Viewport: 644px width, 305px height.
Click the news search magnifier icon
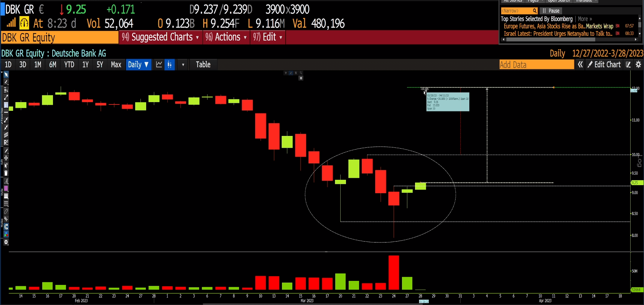tap(535, 11)
